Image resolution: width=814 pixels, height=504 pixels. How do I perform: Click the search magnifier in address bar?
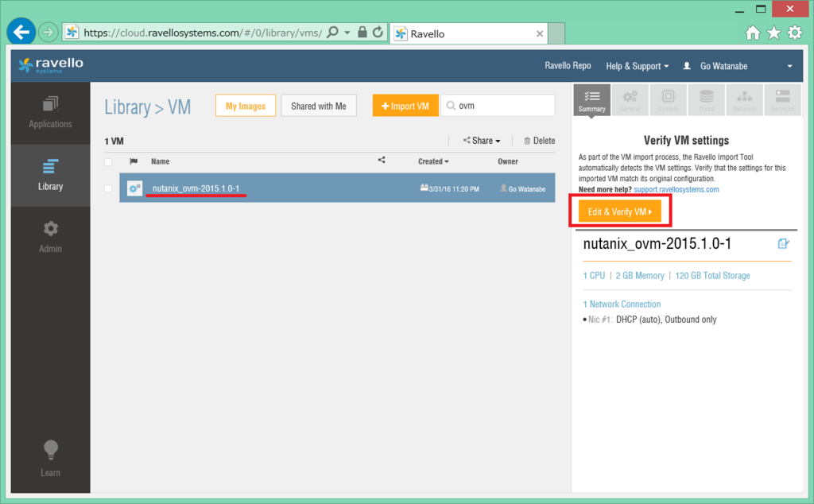click(332, 32)
